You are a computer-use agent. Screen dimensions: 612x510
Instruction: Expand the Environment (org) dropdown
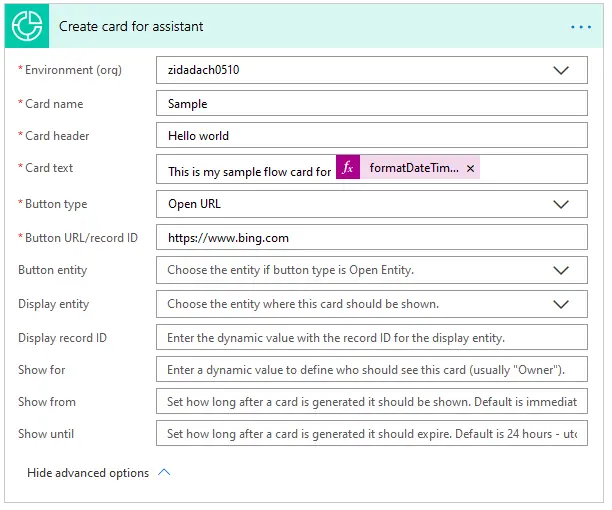pos(561,71)
